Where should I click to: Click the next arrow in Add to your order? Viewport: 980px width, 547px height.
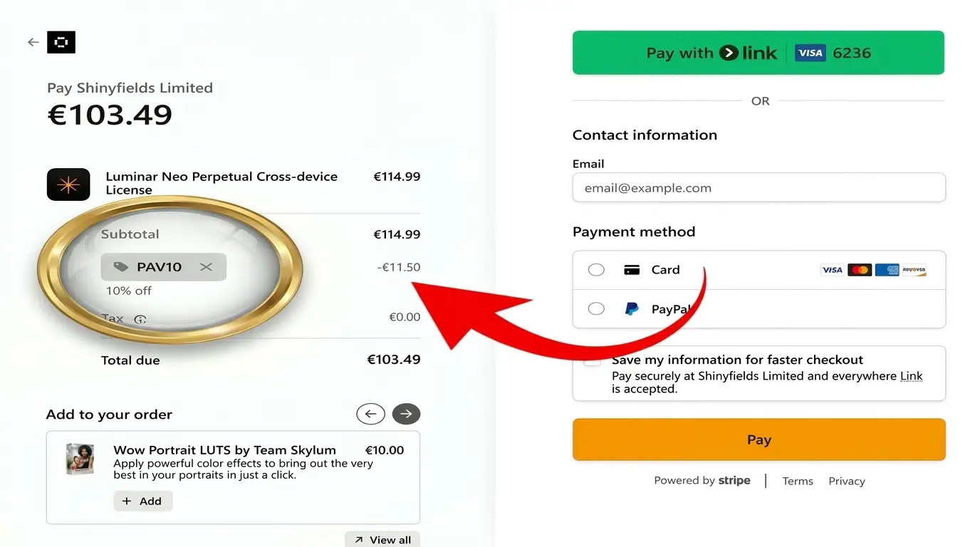pyautogui.click(x=406, y=414)
